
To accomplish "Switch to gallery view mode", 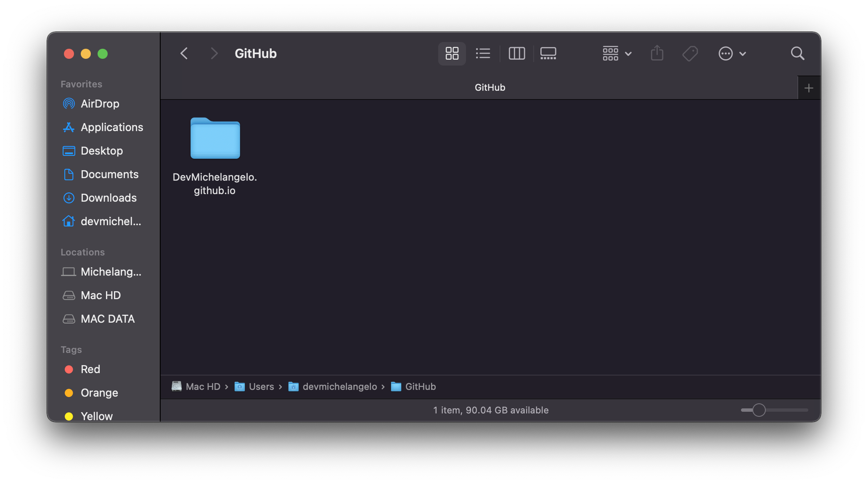I will [x=548, y=53].
